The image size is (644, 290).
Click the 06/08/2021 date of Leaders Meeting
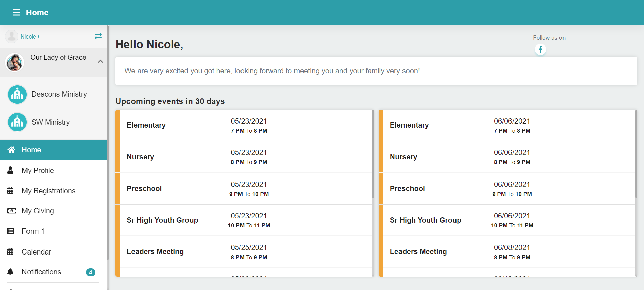[512, 248]
